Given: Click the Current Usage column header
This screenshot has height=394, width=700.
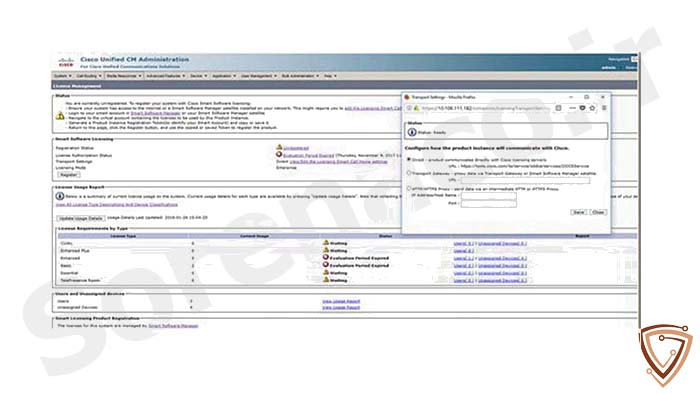Looking at the screenshot, I should [x=254, y=236].
